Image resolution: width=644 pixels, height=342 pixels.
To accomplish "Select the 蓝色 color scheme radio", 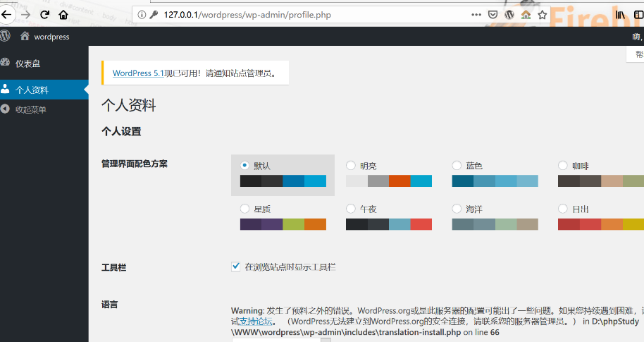I will pos(457,165).
